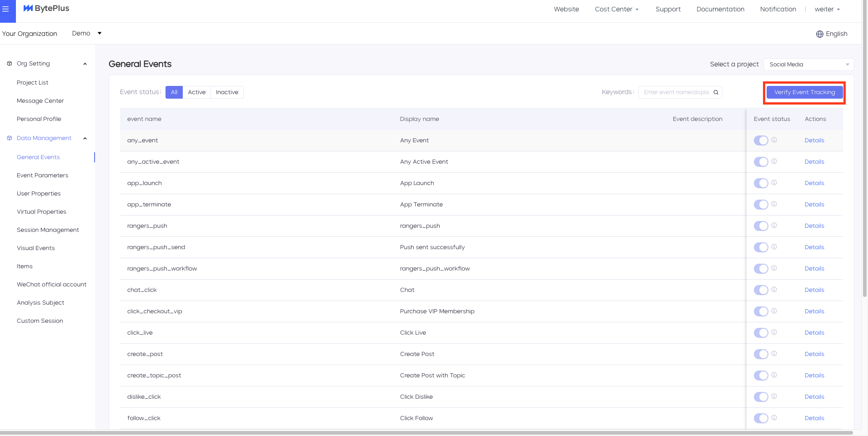Click info icon beside create_topic_post toggle
868x436 pixels.
[774, 375]
